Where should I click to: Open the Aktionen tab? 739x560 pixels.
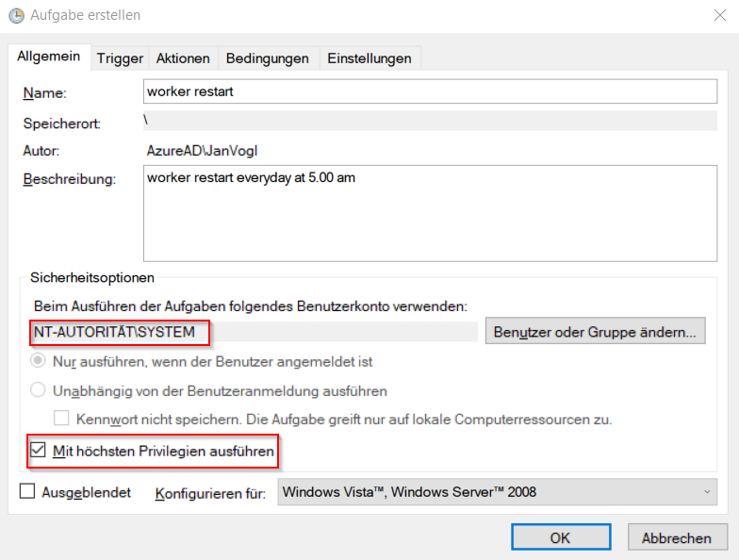(183, 58)
